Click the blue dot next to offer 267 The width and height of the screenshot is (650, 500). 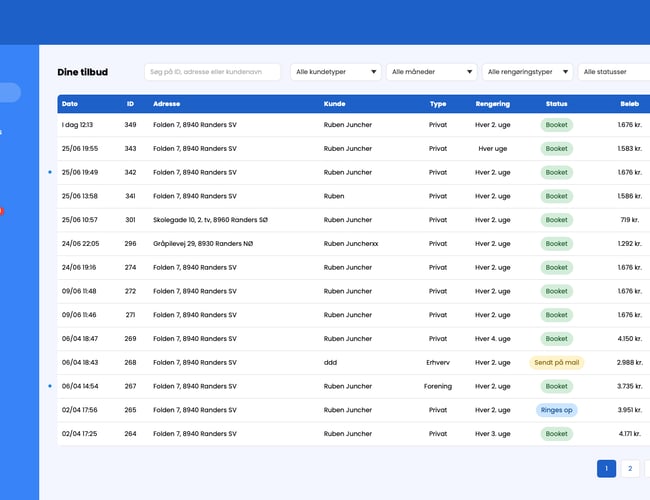click(50, 386)
